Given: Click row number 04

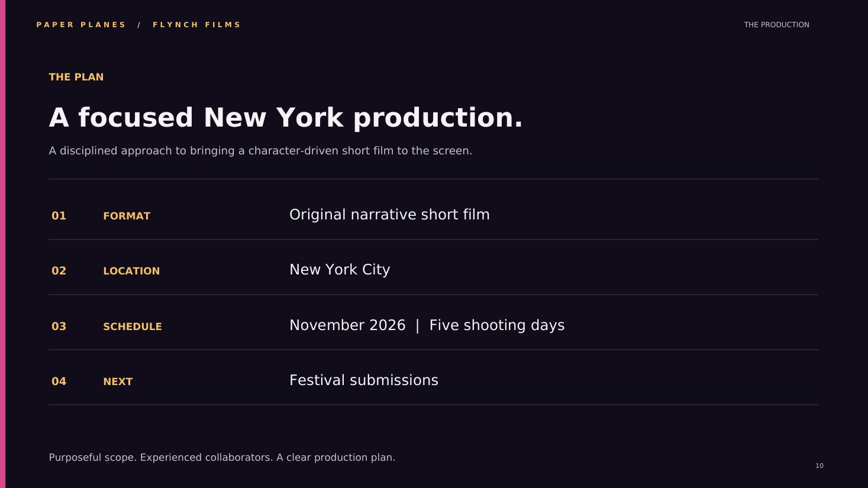Looking at the screenshot, I should coord(59,382).
